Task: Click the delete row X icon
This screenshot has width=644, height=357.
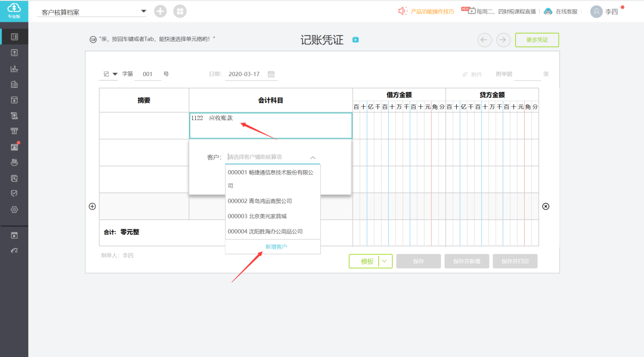Action: click(x=546, y=206)
